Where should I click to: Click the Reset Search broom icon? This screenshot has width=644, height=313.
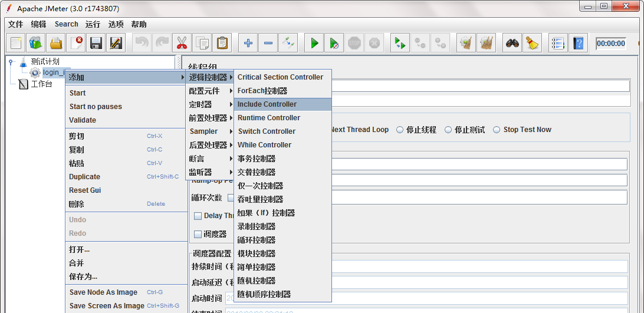coord(533,42)
